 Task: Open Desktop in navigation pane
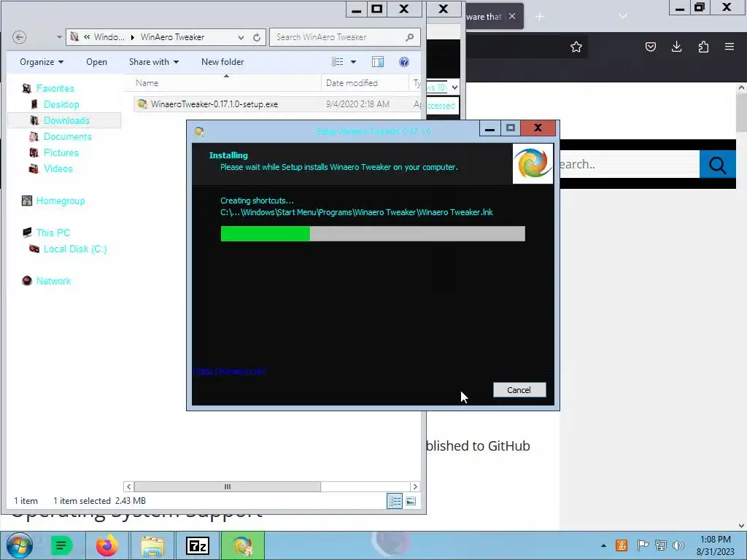(61, 104)
